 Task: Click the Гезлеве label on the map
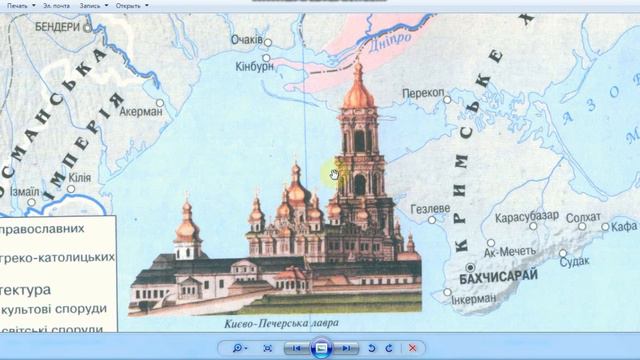point(430,209)
